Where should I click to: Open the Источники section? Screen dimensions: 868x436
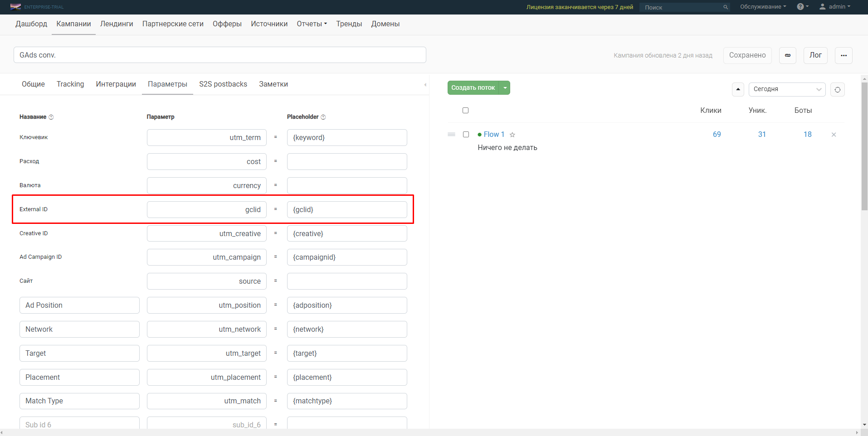[x=269, y=24]
